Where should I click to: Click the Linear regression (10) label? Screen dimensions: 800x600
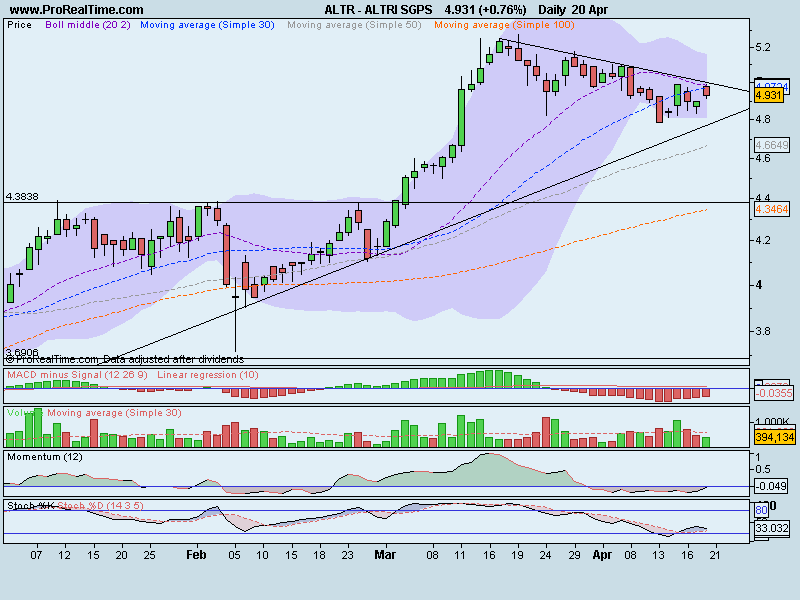pos(208,375)
